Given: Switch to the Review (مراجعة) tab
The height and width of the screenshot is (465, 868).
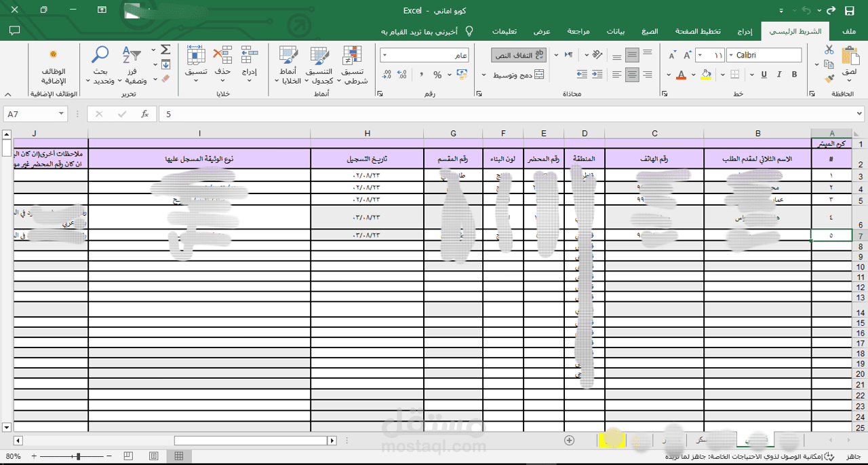Looking at the screenshot, I should coord(578,31).
